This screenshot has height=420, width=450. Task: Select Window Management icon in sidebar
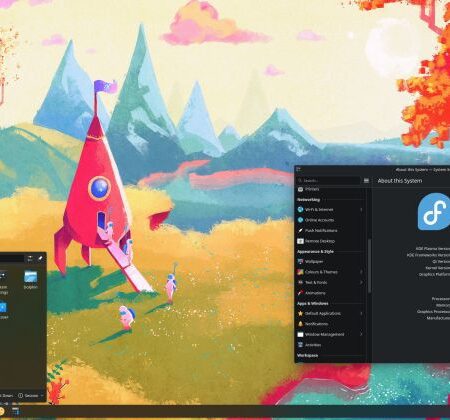click(300, 334)
